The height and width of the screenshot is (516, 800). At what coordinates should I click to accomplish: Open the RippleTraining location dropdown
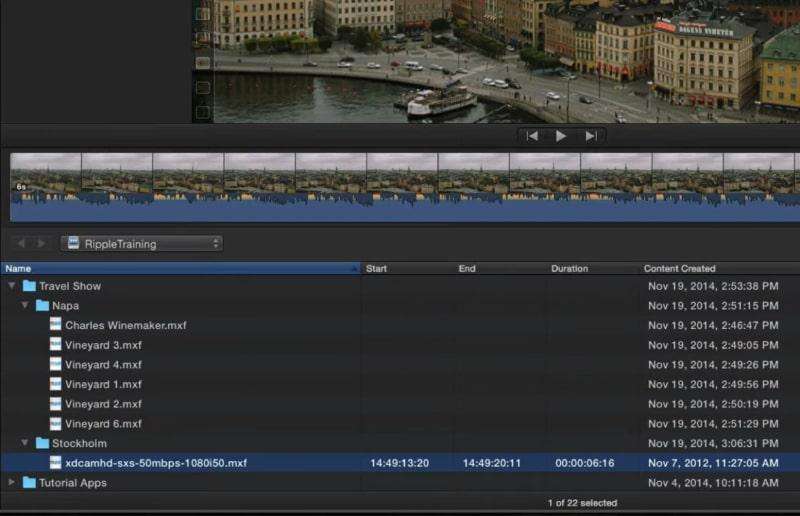tap(141, 243)
